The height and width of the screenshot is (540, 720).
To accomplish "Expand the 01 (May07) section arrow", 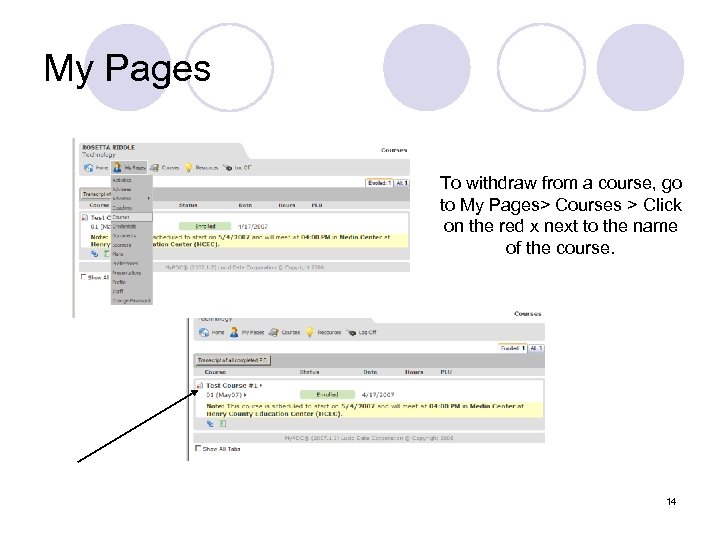I will (245, 395).
